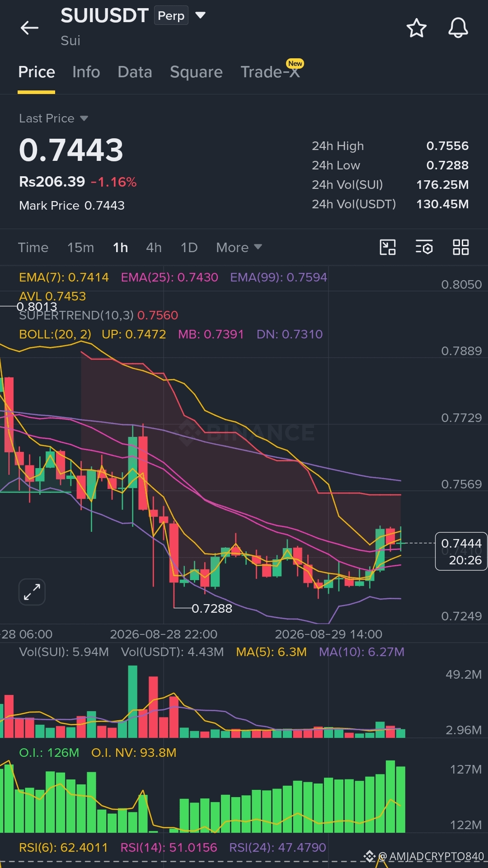488x868 pixels.
Task: Select the 15m interval
Action: (80, 248)
